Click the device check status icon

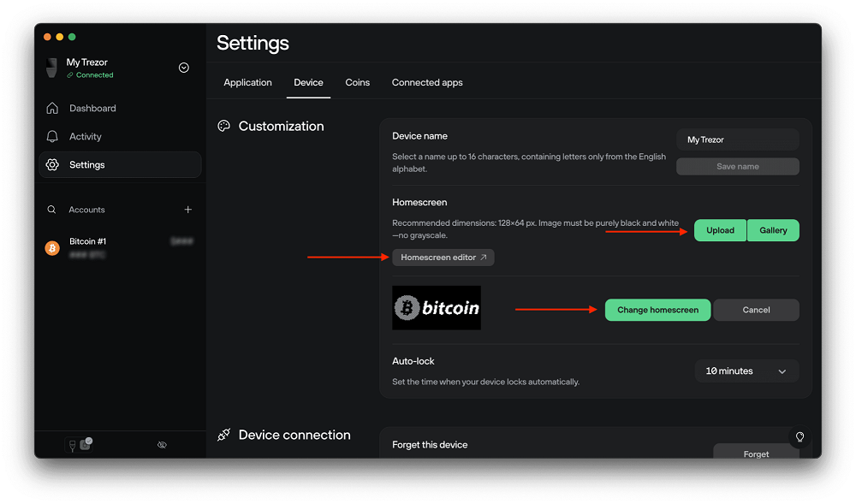pyautogui.click(x=86, y=444)
